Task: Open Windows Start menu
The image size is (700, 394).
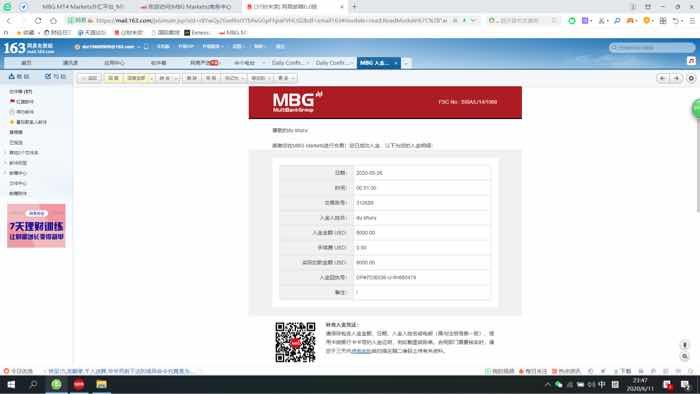Action: pyautogui.click(x=11, y=385)
